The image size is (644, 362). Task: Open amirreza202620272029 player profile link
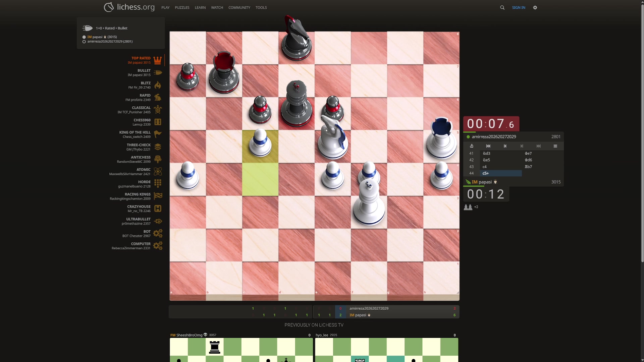tap(494, 137)
